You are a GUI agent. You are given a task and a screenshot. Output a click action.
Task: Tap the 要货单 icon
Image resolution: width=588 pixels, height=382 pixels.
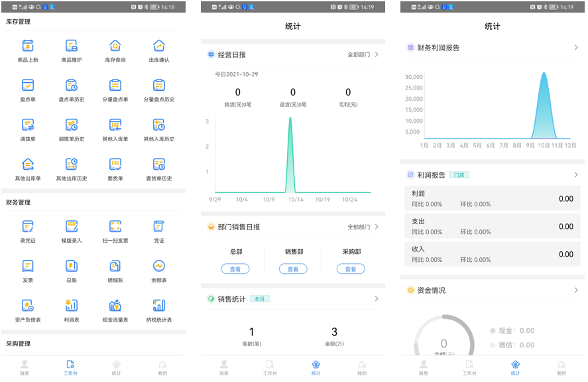(x=115, y=164)
